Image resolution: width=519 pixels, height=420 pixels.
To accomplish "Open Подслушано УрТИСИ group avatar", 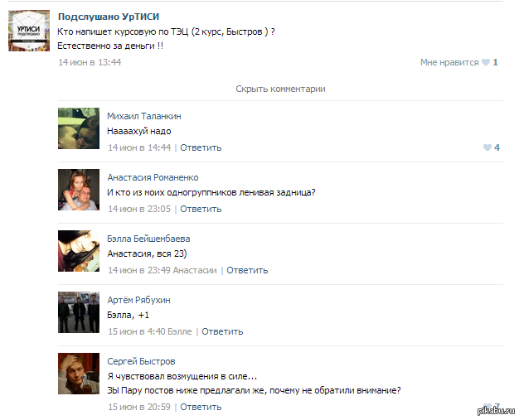I will tap(29, 31).
